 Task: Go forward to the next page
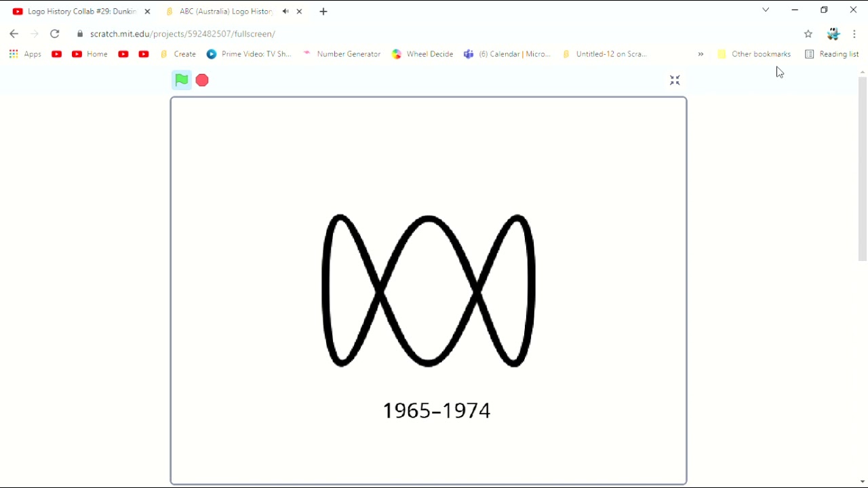click(x=35, y=34)
